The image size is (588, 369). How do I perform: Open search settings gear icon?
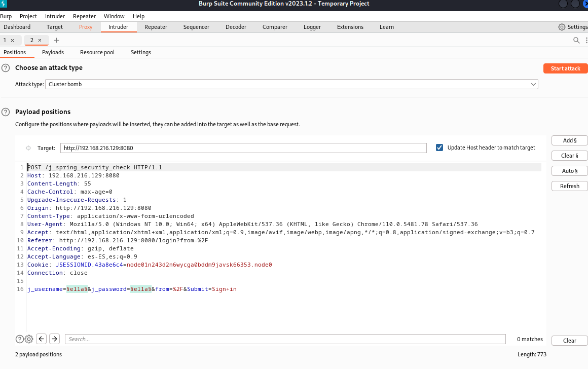(29, 339)
